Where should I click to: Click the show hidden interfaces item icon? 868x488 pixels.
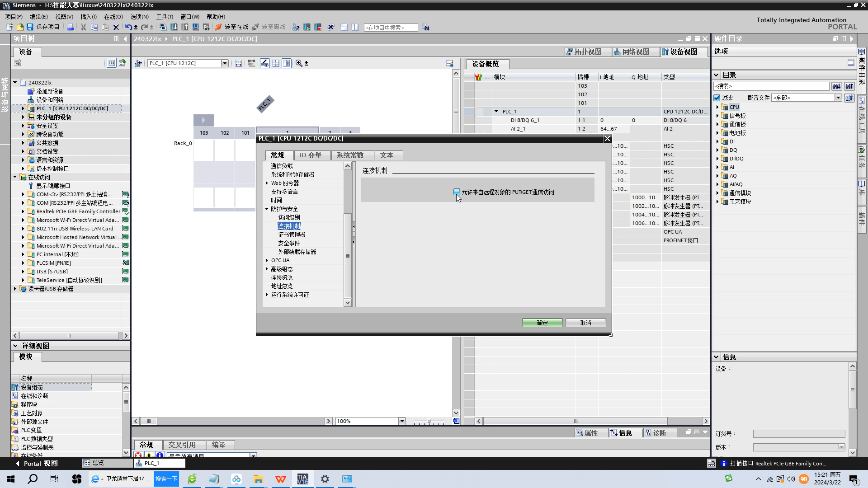point(31,186)
